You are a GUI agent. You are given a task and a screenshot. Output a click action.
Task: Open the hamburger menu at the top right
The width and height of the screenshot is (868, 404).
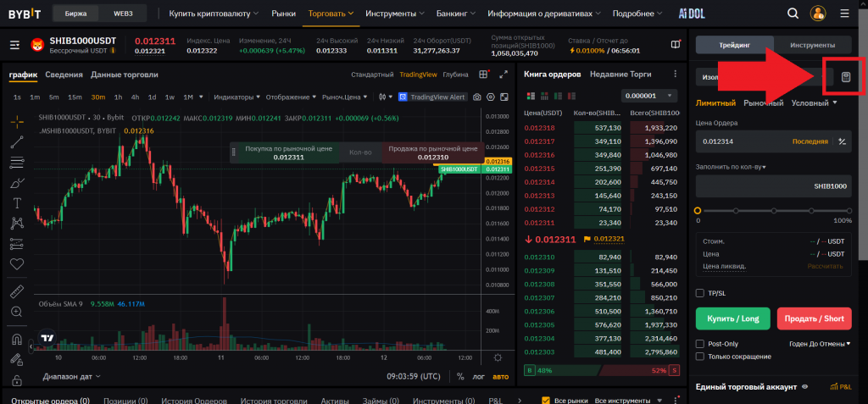[x=844, y=14]
